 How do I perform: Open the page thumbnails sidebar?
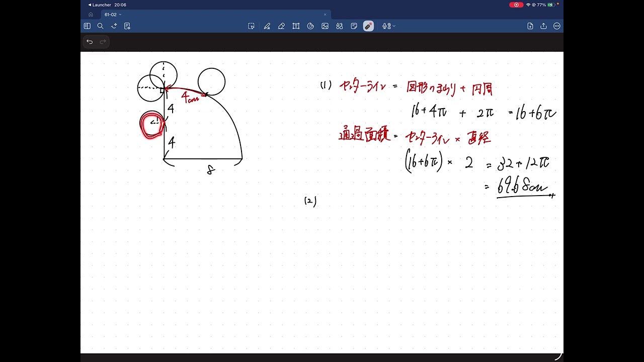pos(87,26)
